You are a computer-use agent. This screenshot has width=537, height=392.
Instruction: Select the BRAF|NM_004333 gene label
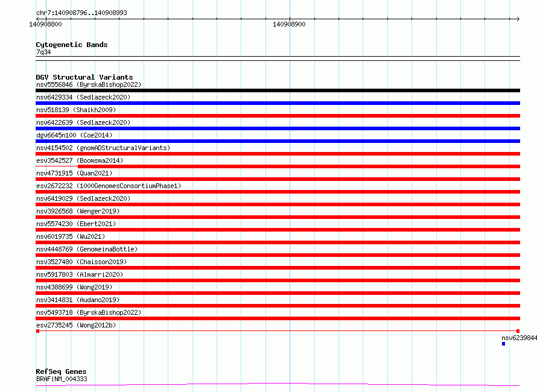click(x=62, y=379)
